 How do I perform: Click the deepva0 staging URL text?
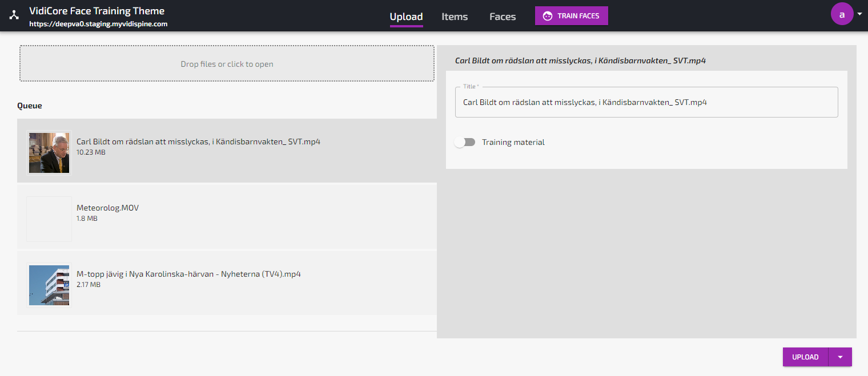tap(98, 25)
